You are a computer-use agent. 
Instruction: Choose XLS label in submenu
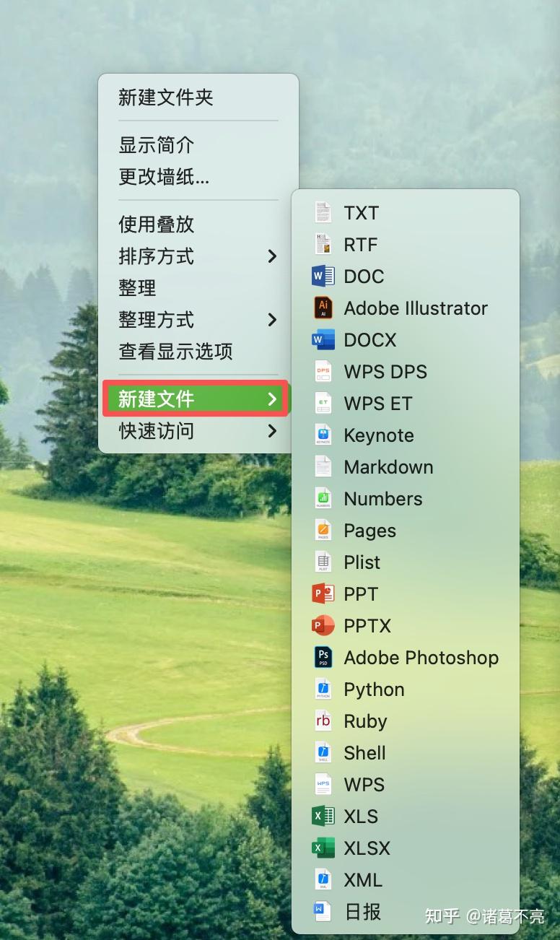[362, 817]
